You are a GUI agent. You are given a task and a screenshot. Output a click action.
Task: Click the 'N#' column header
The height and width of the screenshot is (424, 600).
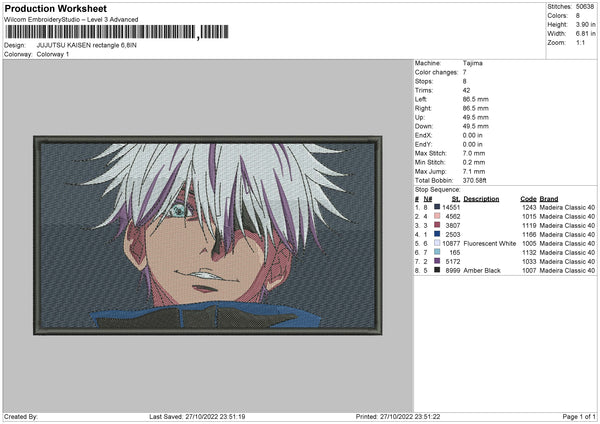click(x=427, y=199)
